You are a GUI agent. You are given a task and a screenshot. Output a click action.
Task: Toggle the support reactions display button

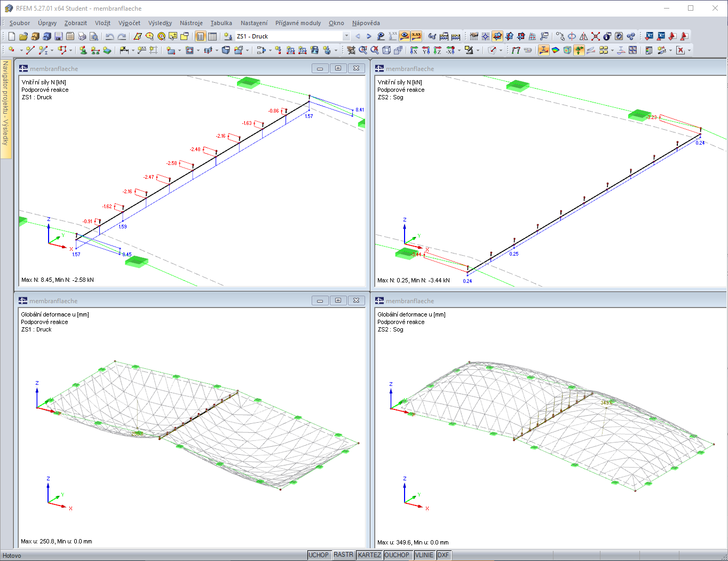[x=579, y=50]
